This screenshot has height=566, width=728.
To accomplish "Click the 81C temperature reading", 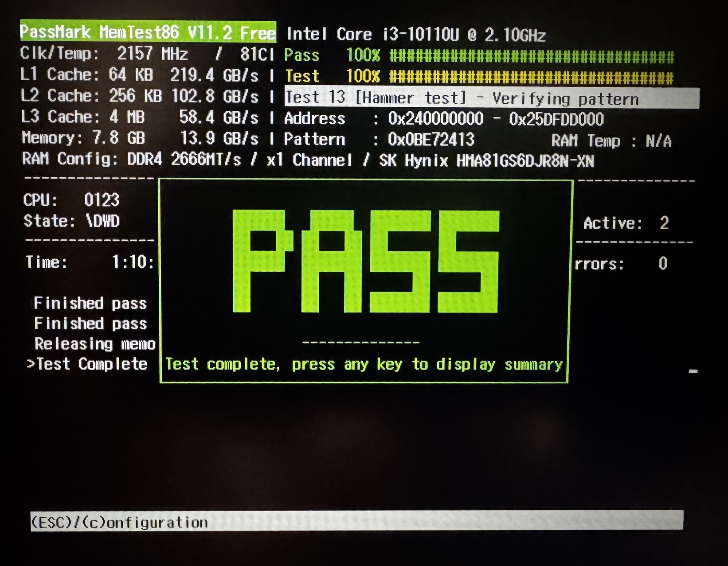I will [255, 54].
